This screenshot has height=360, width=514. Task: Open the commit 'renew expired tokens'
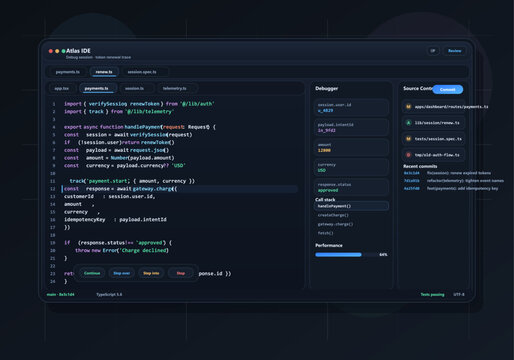click(x=447, y=173)
